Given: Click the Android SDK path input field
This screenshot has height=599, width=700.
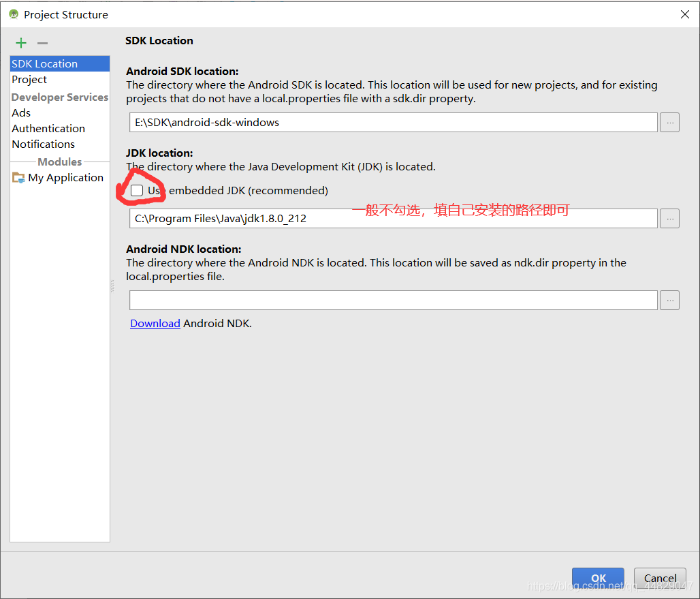Looking at the screenshot, I should pyautogui.click(x=394, y=123).
